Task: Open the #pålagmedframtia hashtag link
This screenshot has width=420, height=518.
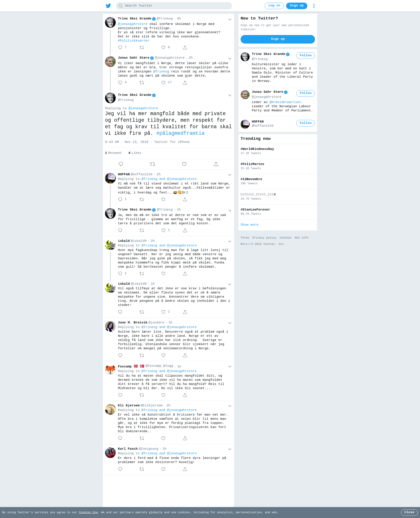Action: pos(180,133)
